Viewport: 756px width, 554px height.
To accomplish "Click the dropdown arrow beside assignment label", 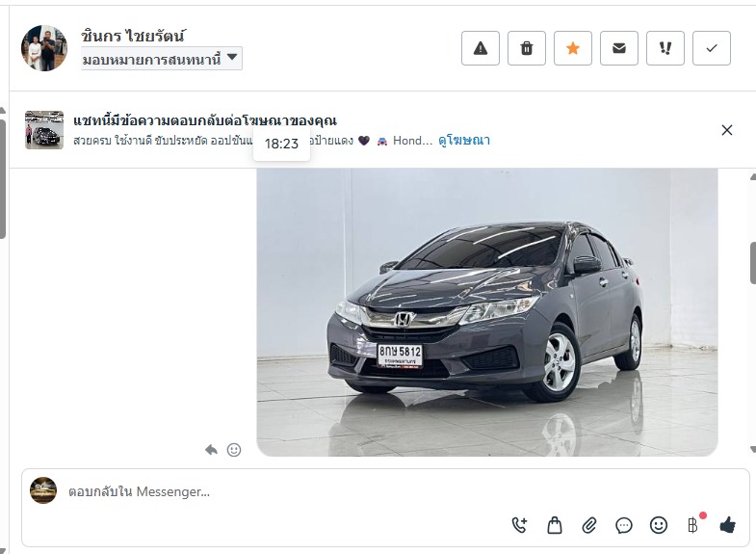I will pos(232,57).
